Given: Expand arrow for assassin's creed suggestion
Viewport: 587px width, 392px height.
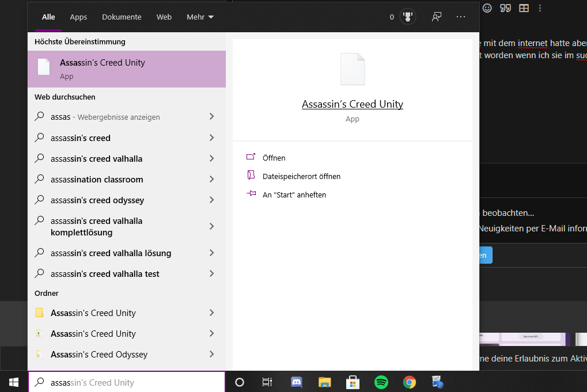Looking at the screenshot, I should [x=212, y=138].
